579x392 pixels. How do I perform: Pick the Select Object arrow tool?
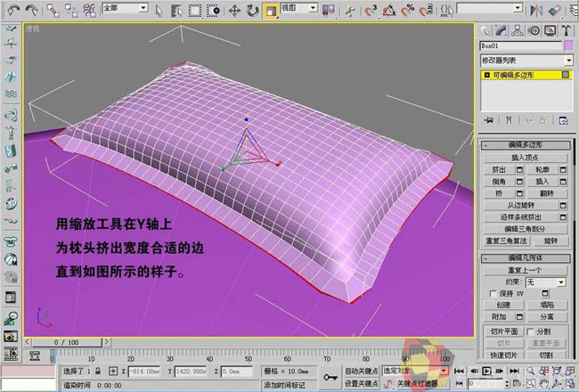(x=159, y=11)
